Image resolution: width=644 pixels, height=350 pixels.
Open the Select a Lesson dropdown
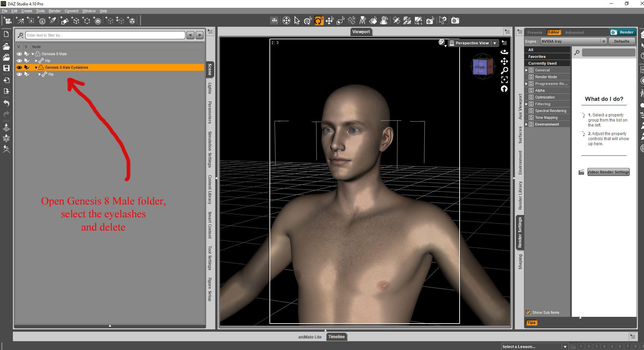535,346
